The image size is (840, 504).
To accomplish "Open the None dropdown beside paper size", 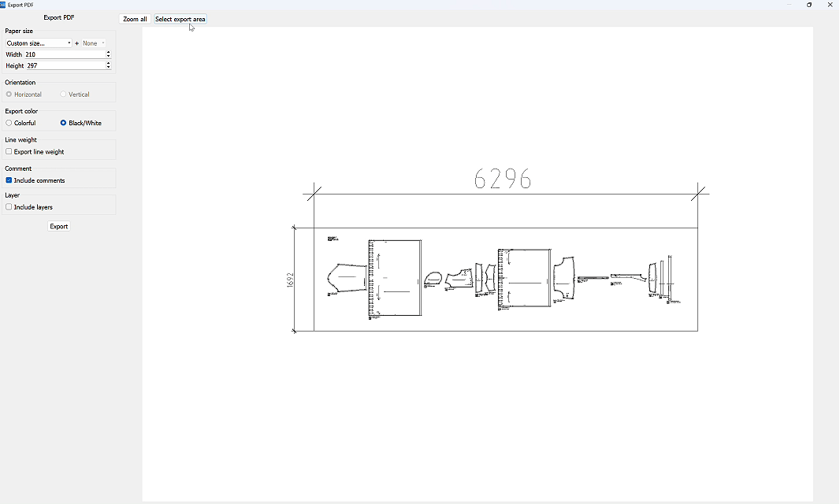I will pyautogui.click(x=93, y=43).
